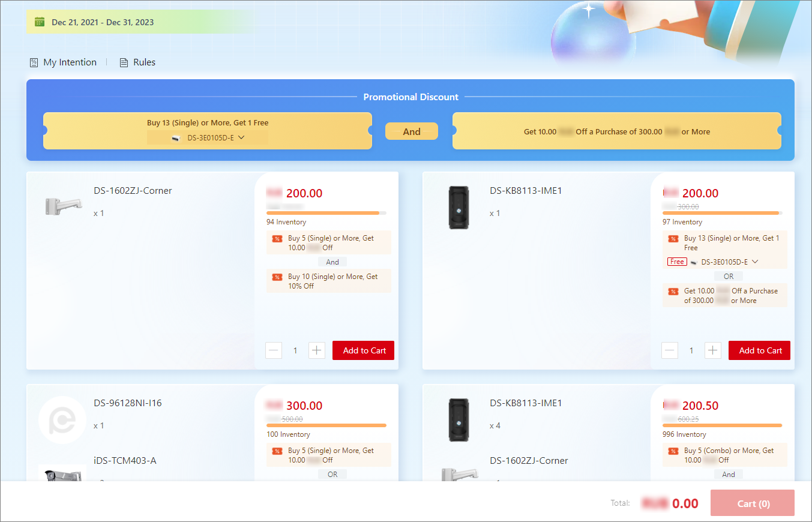This screenshot has width=812, height=522.
Task: Click the product name DS-KB8113-IME1 in the 97 Inventory card
Action: 526,191
